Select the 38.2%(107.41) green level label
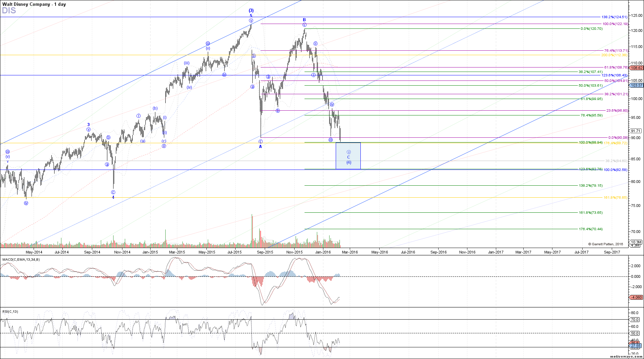644x359 pixels. pyautogui.click(x=591, y=72)
